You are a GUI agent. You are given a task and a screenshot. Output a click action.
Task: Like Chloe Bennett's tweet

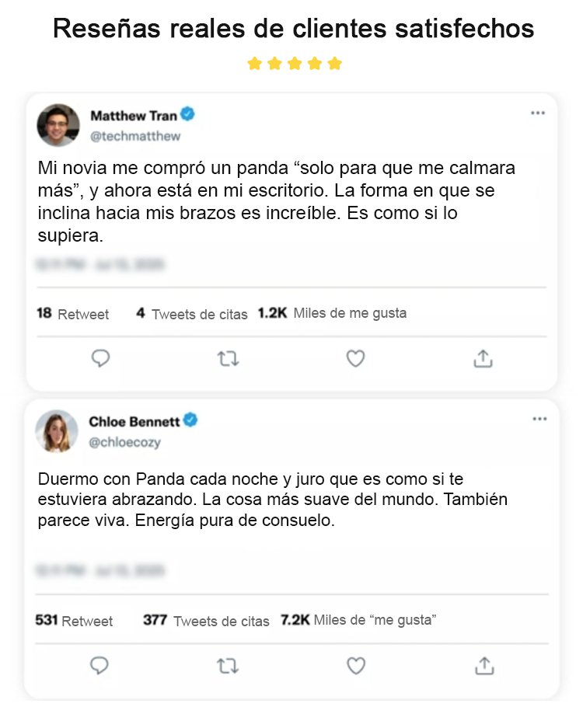tap(356, 666)
